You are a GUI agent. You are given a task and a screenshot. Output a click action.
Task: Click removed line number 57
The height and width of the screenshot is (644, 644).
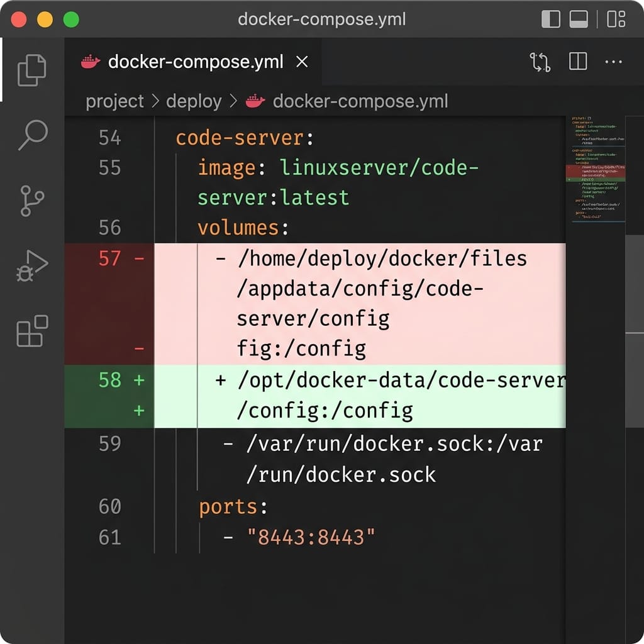click(x=109, y=258)
